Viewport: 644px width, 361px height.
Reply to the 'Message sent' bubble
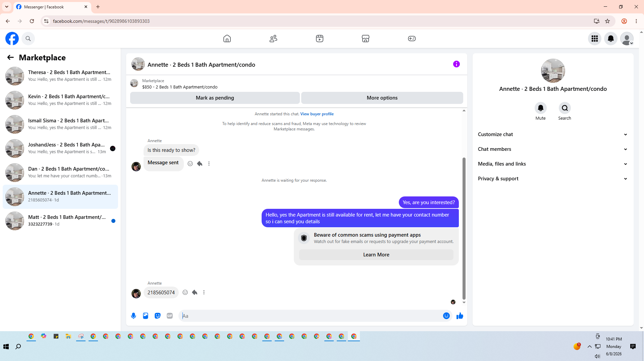click(200, 164)
